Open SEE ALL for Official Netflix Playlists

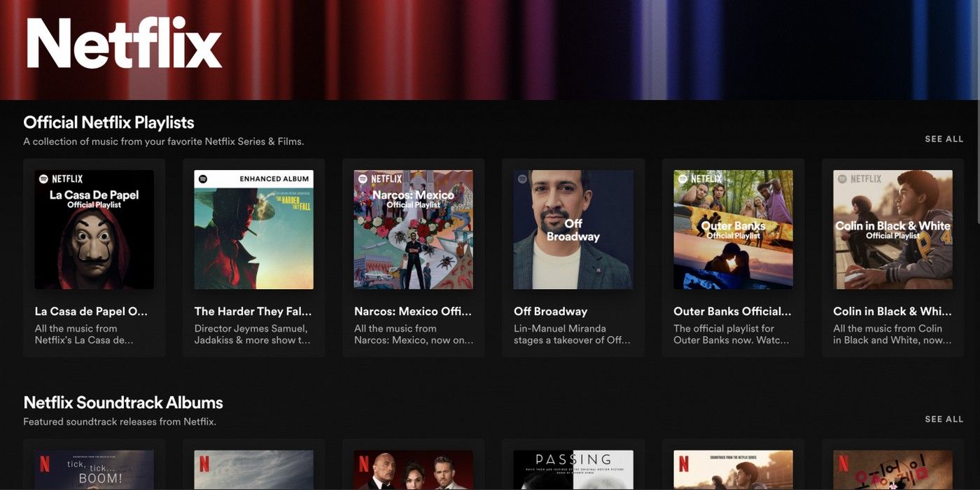click(x=944, y=139)
